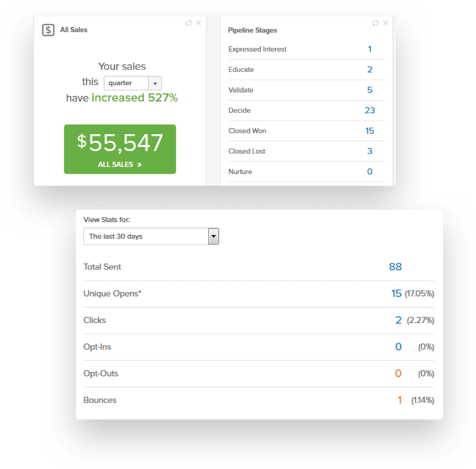This screenshot has height=469, width=476.
Task: Close the All Sales widget
Action: [198, 23]
